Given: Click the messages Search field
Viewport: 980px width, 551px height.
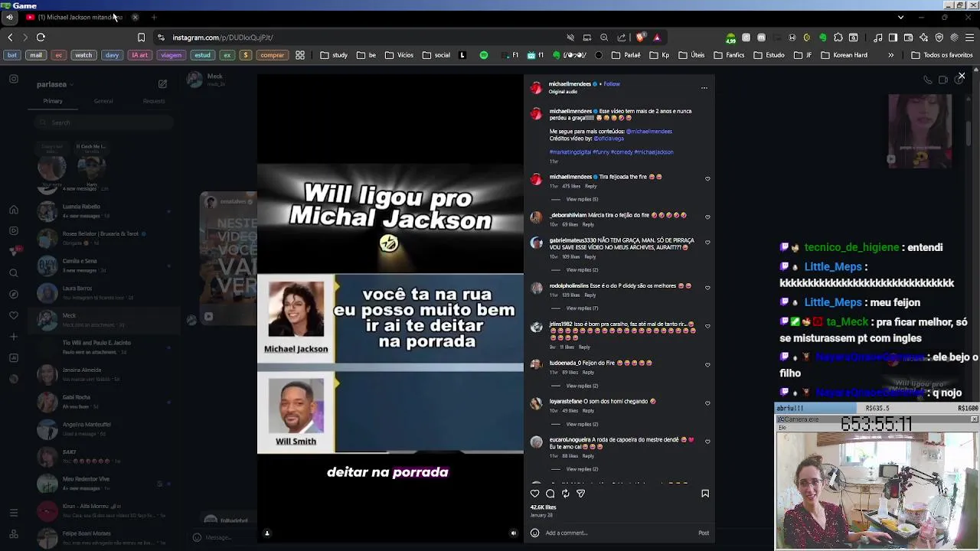Looking at the screenshot, I should pyautogui.click(x=103, y=122).
